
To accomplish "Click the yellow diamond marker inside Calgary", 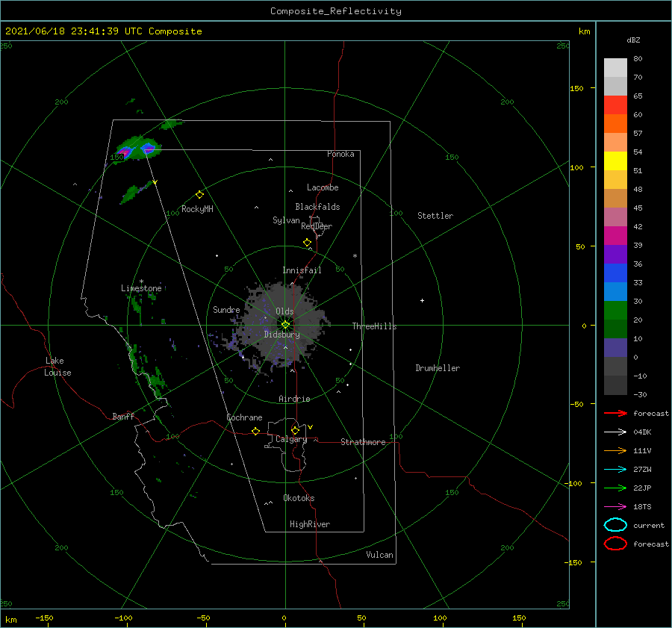I will 295,430.
